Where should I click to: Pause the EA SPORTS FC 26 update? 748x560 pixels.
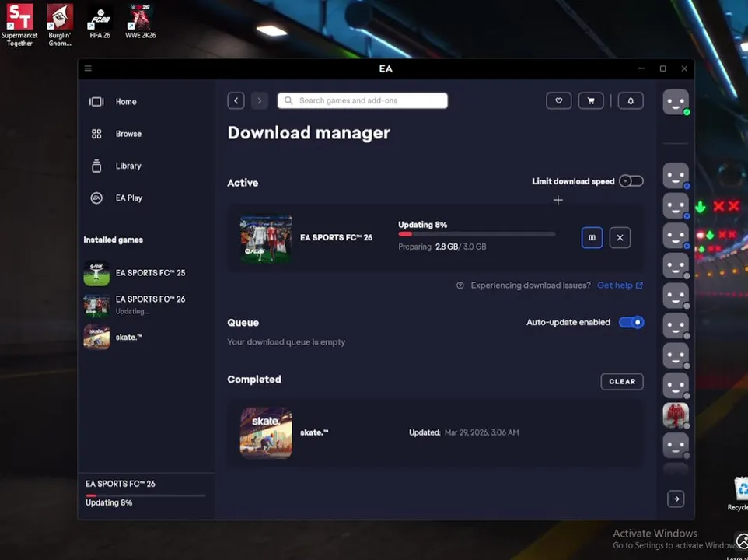tap(592, 237)
